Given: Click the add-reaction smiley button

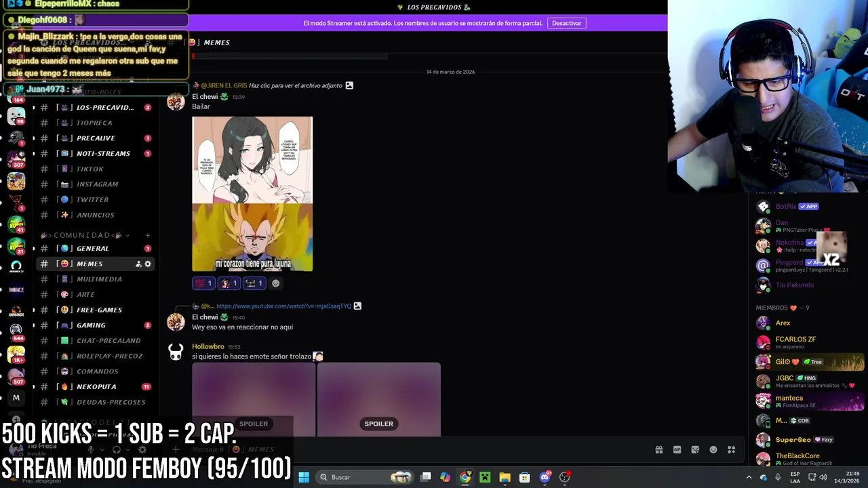Looking at the screenshot, I should 275,283.
